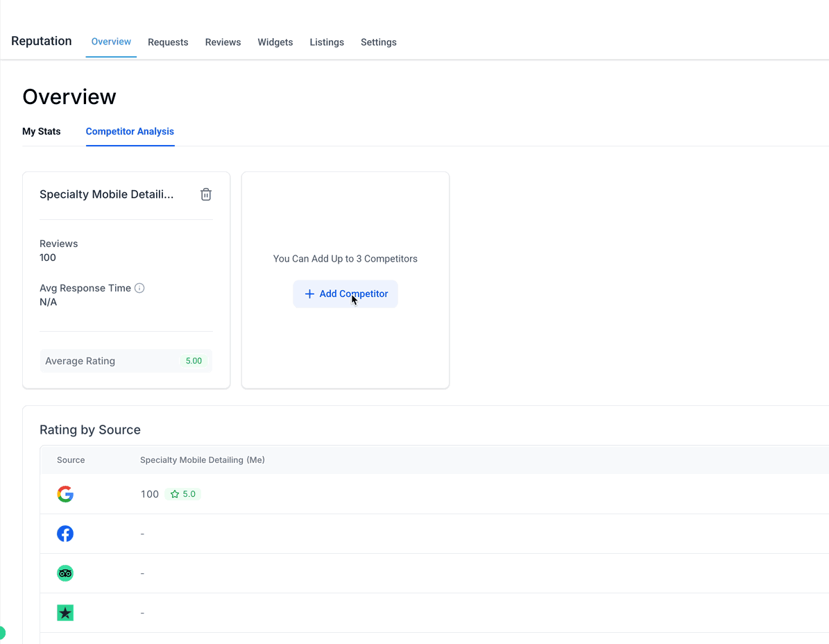
Task: Delete the Specialty Mobile Detailing competitor card
Action: pos(206,195)
